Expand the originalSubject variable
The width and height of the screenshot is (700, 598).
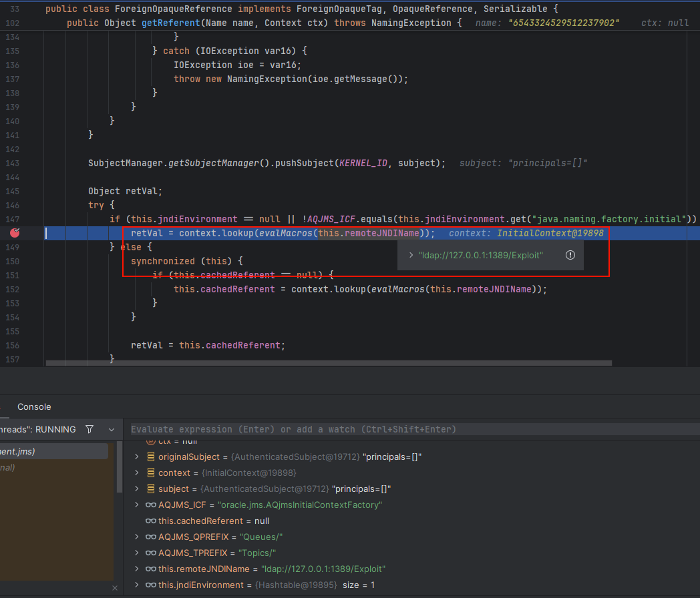point(137,457)
